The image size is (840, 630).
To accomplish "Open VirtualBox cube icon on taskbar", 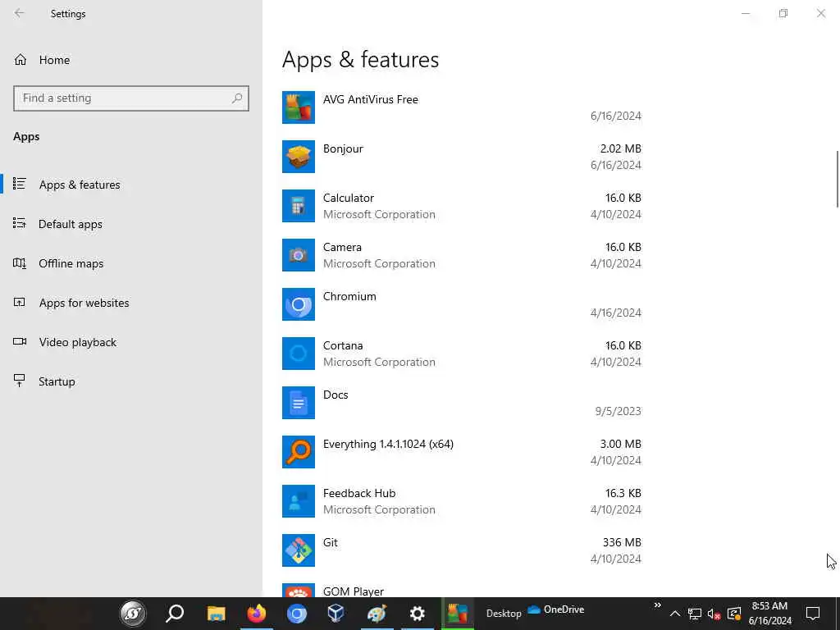I will pyautogui.click(x=336, y=614).
